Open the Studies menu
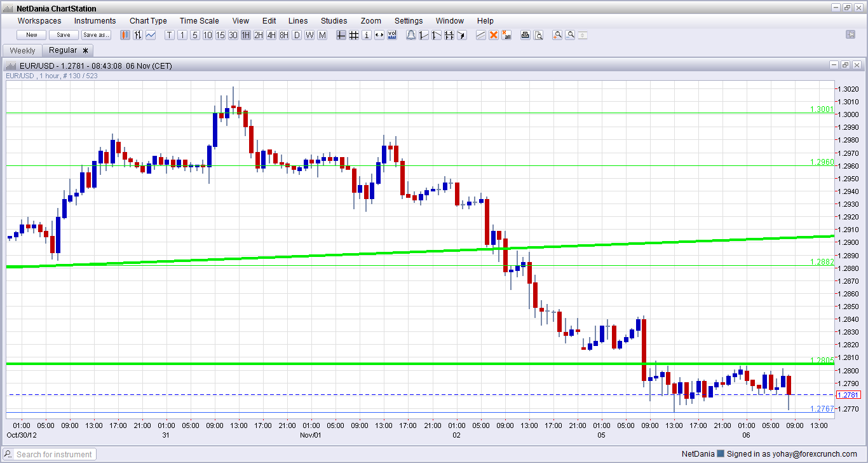 334,21
